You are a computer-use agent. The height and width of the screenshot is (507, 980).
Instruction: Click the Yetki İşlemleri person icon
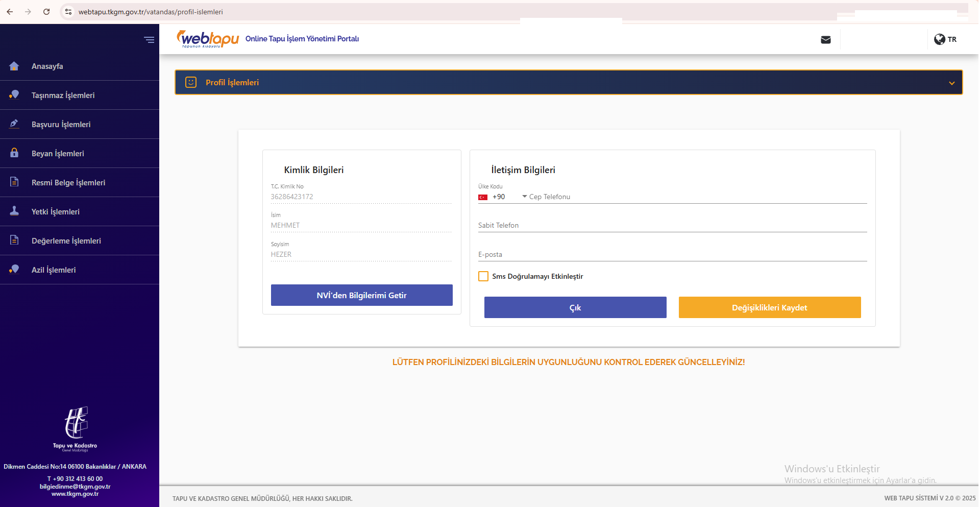click(14, 211)
